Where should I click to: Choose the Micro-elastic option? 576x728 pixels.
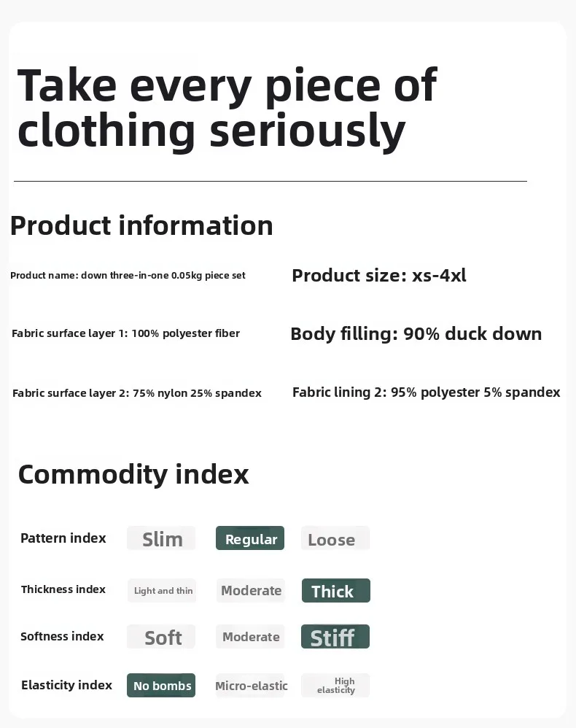coord(251,686)
